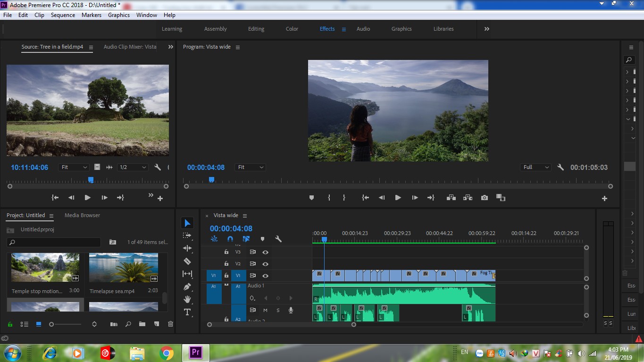Click the Project panel search field
This screenshot has width=644, height=362.
(54, 242)
